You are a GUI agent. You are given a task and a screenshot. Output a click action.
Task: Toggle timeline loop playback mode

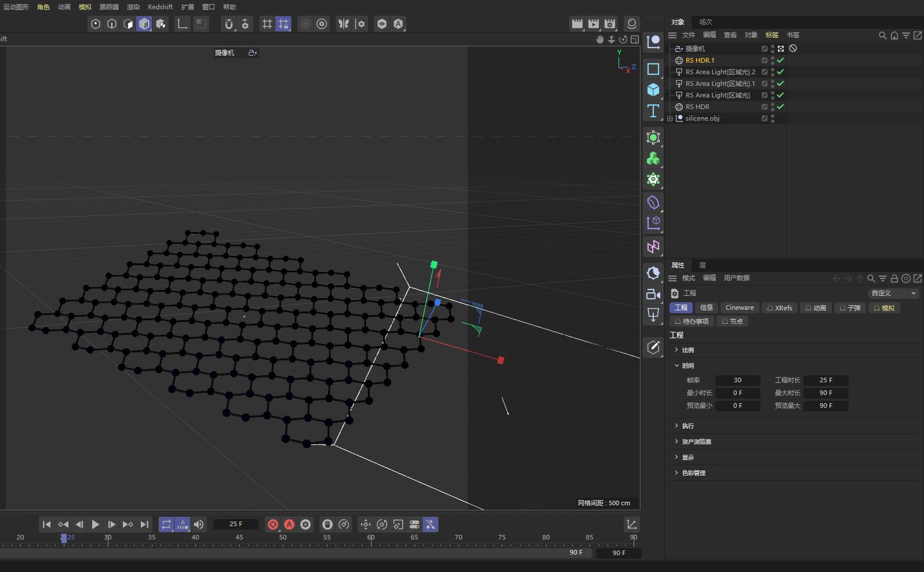pyautogui.click(x=166, y=524)
